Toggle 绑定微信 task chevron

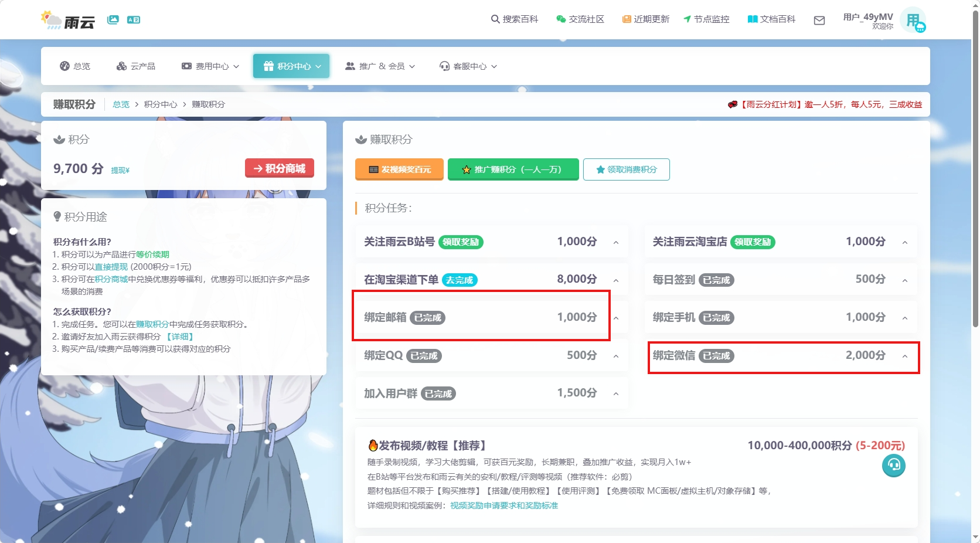905,356
